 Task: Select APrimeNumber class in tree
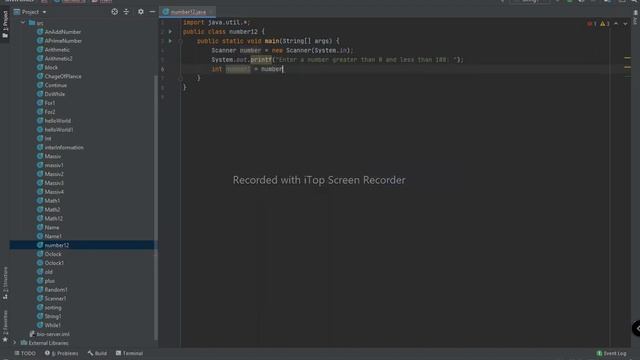click(x=59, y=41)
